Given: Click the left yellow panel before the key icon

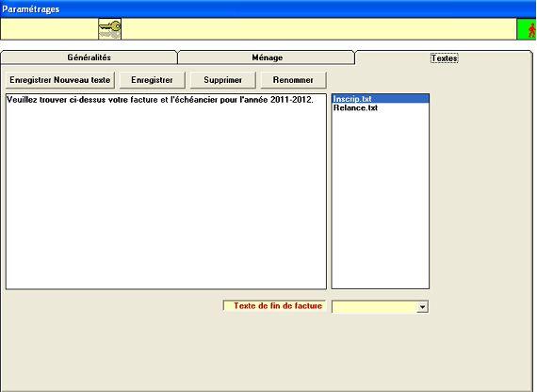Looking at the screenshot, I should [49, 29].
